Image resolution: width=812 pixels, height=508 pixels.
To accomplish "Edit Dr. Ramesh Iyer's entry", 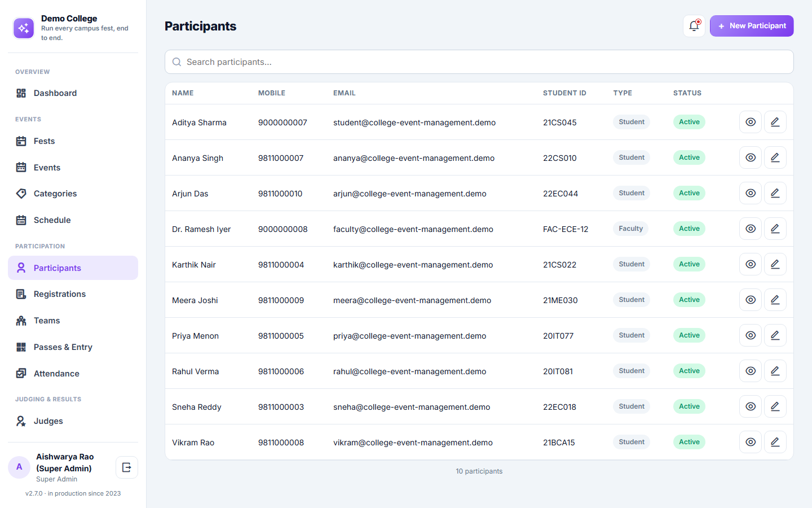I will [775, 229].
